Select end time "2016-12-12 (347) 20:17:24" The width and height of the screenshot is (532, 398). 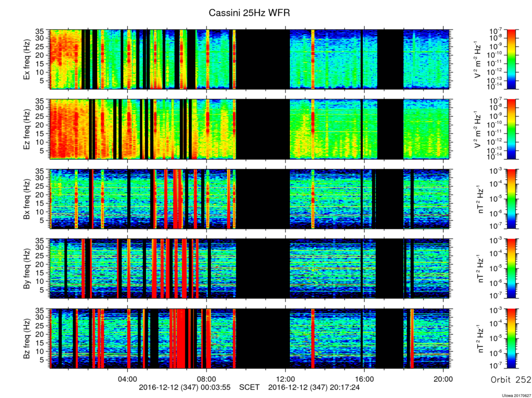coord(314,387)
